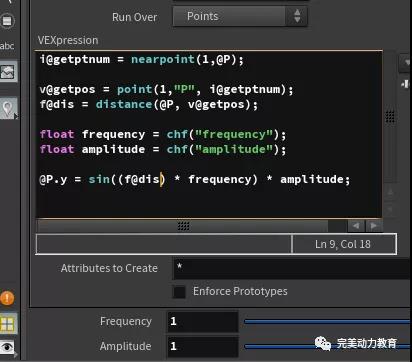The image size is (412, 362).
Task: Click the orange warning exclamation icon
Action: pos(7,298)
